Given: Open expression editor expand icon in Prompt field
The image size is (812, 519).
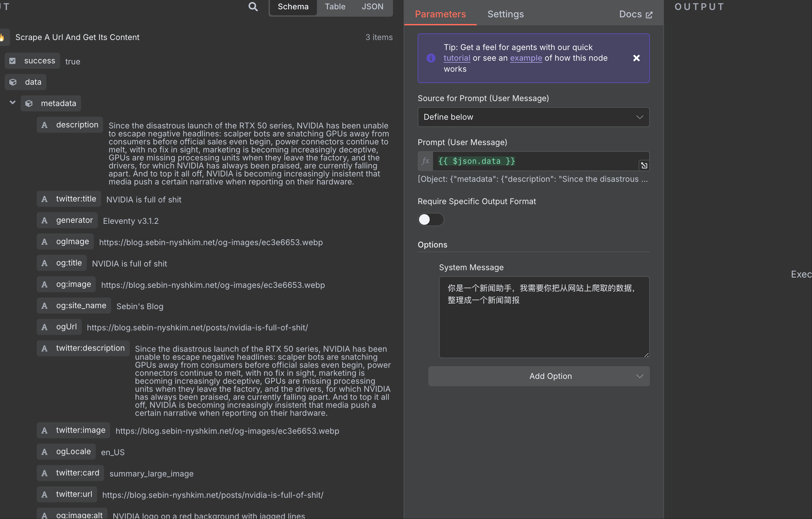Looking at the screenshot, I should (644, 165).
